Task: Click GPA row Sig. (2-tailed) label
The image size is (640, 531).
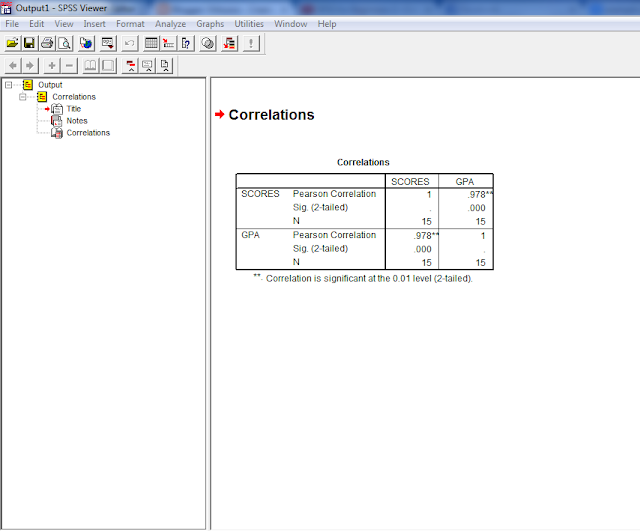Action: (x=320, y=249)
